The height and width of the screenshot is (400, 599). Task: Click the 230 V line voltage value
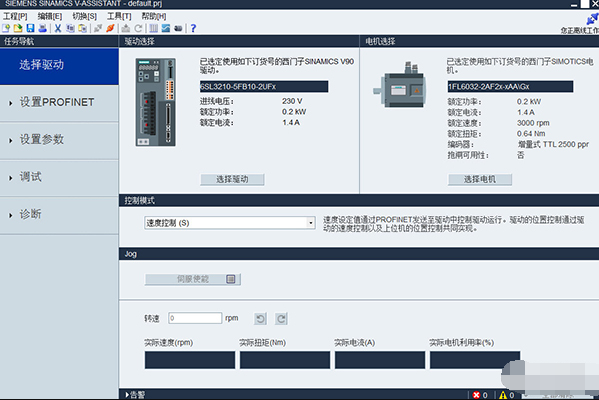pos(292,101)
